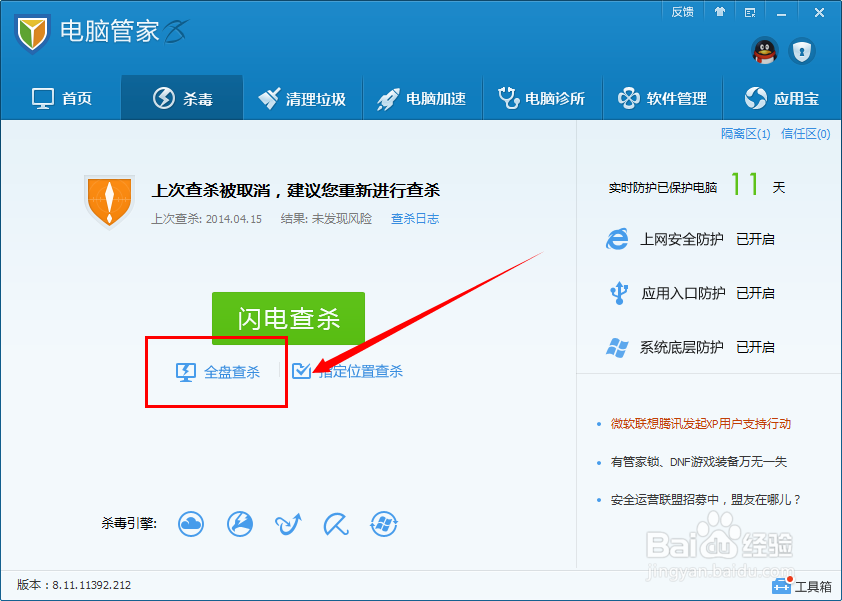The image size is (842, 601).
Task: Select the system repair Windows engine icon
Action: tap(384, 524)
